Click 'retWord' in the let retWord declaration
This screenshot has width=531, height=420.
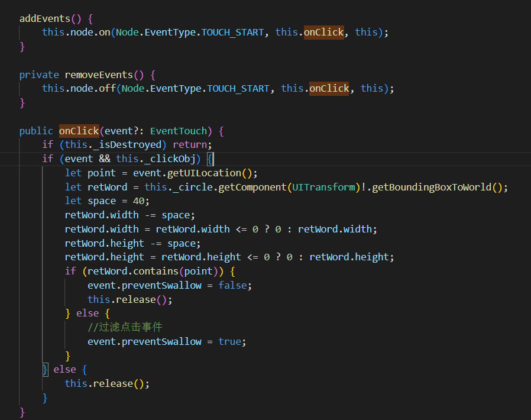108,187
